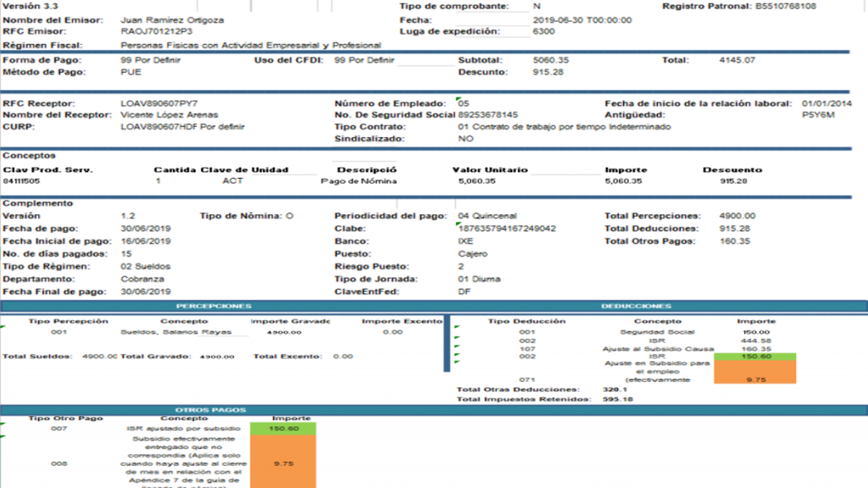This screenshot has height=488, width=868.
Task: Click Tipo de comprobante value N
Action: pos(537,6)
